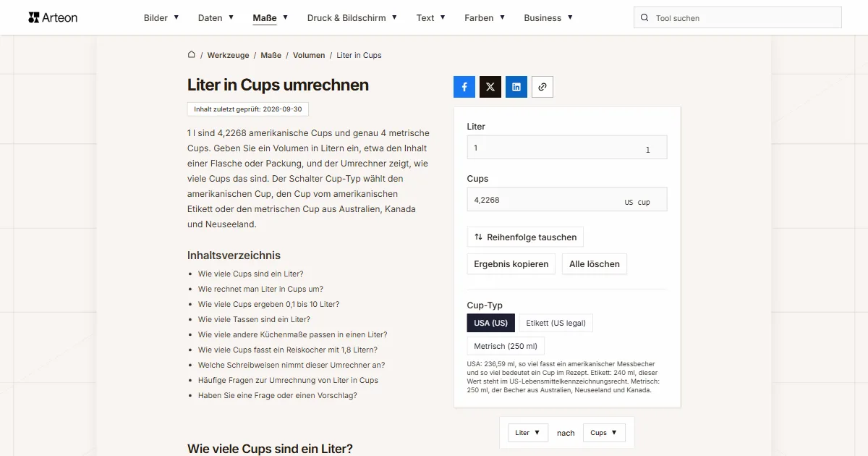The width and height of the screenshot is (868, 456).
Task: Select the USA (US) cup type
Action: point(491,323)
